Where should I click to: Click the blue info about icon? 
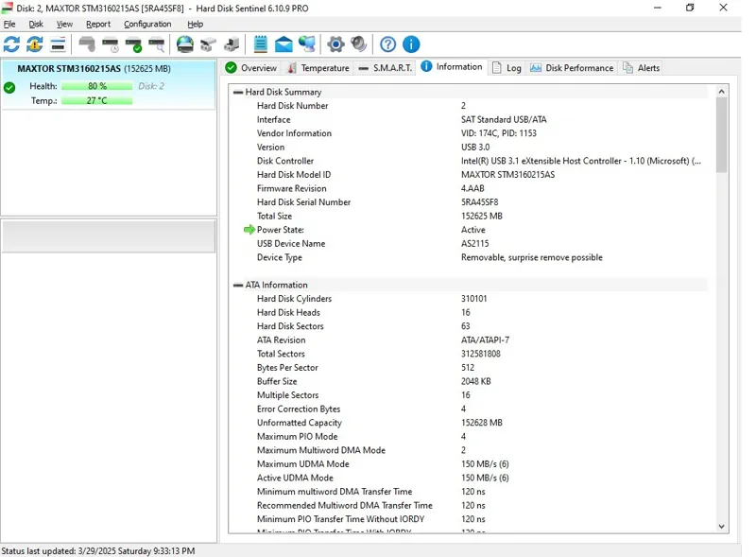411,44
